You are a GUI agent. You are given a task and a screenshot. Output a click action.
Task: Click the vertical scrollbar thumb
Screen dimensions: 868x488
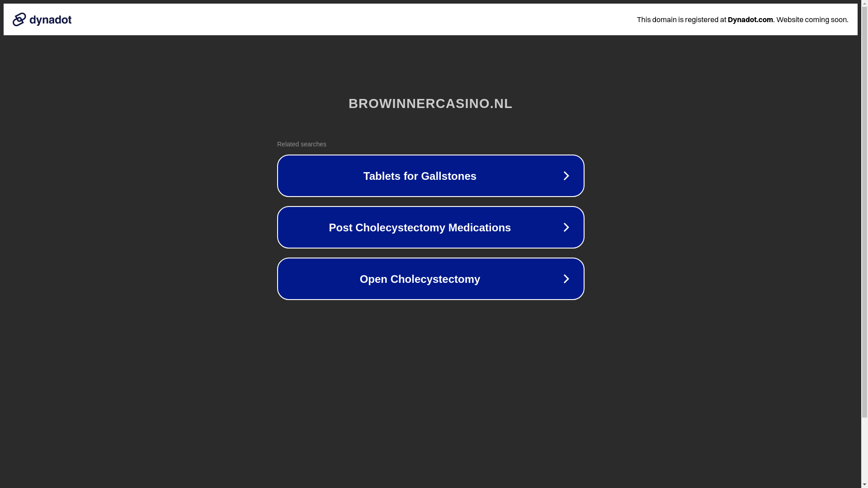pyautogui.click(x=864, y=212)
